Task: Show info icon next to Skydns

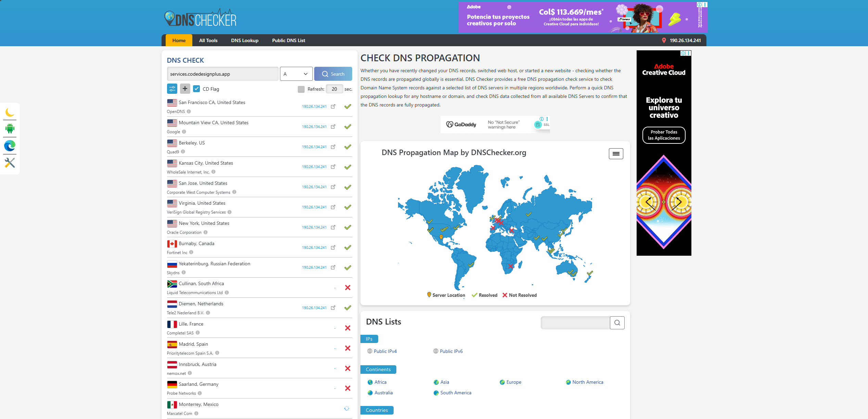Action: pos(184,272)
